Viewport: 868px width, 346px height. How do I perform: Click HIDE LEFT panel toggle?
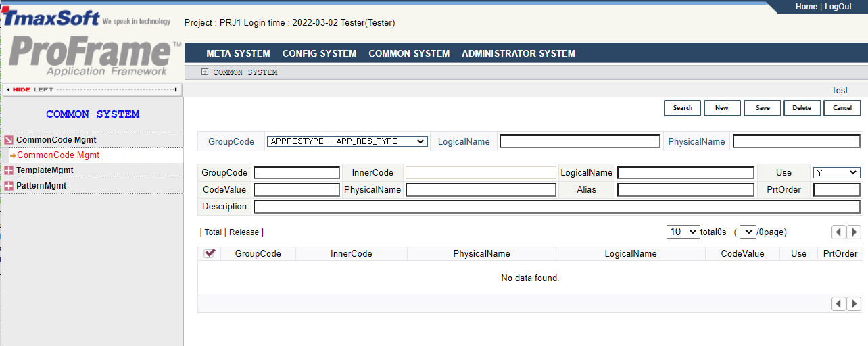tap(92, 89)
